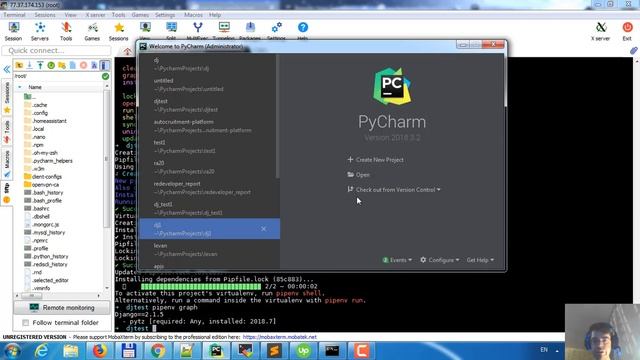
Task: Click the red Exit power icon
Action: [627, 31]
